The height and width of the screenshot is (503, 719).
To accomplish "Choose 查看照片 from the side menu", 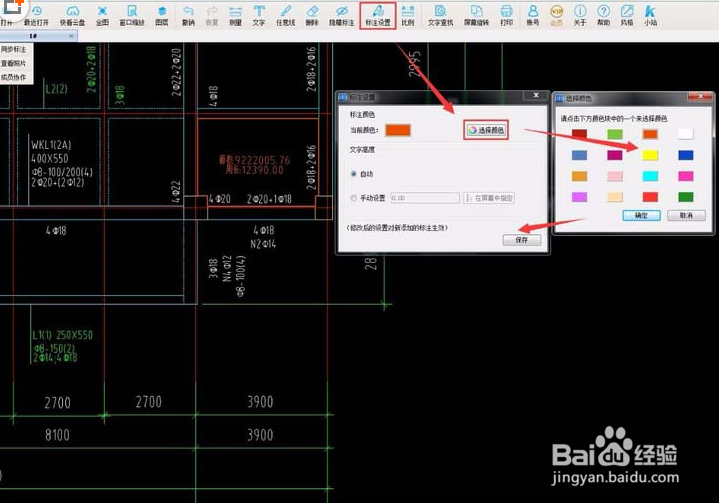I will pyautogui.click(x=14, y=63).
